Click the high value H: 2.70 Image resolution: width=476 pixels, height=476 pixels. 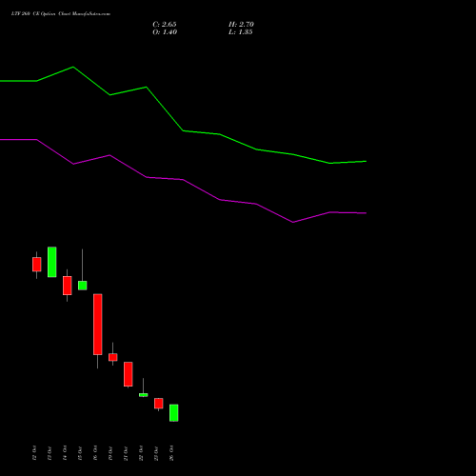coord(241,25)
